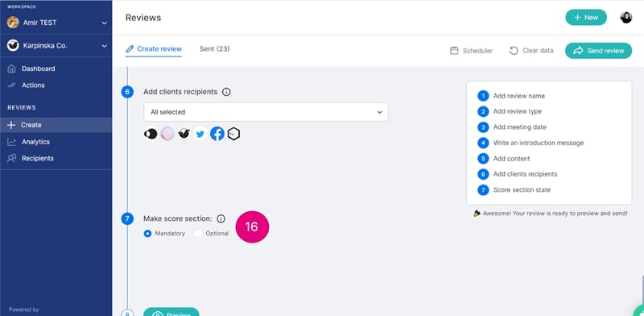Select Create under Reviews section
This screenshot has height=316, width=644.
click(x=56, y=125)
